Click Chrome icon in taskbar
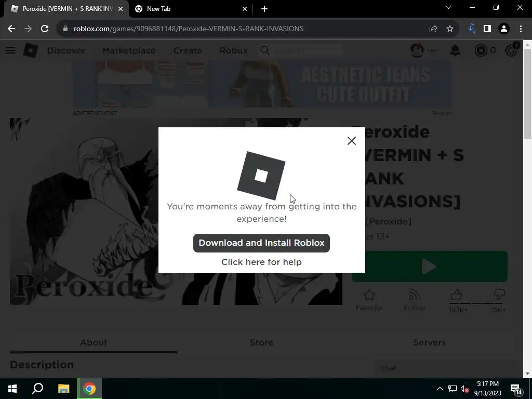 tap(89, 389)
